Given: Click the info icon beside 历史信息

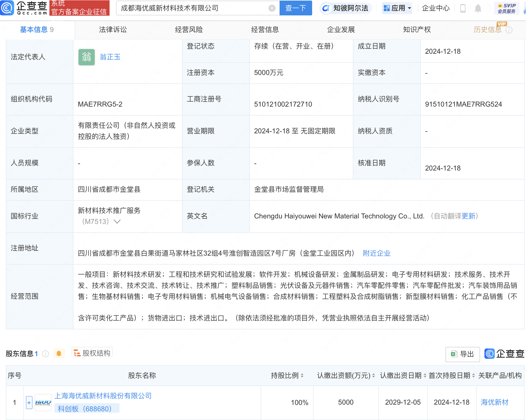Looking at the screenshot, I should pyautogui.click(x=509, y=30).
